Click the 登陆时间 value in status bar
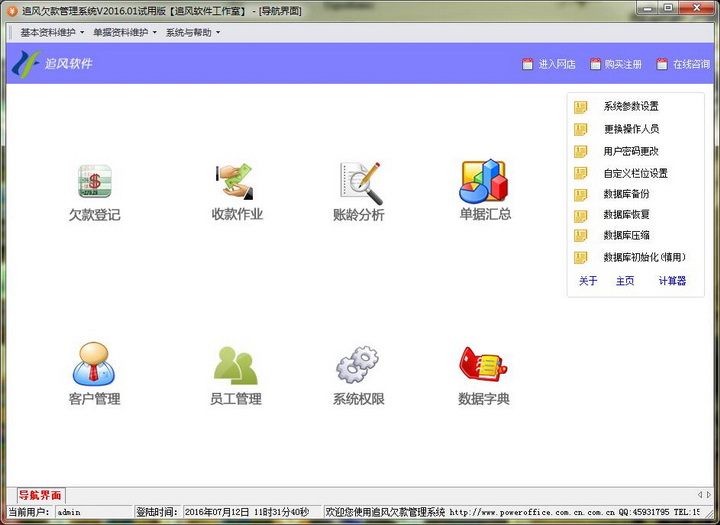This screenshot has width=720, height=525. 252,512
